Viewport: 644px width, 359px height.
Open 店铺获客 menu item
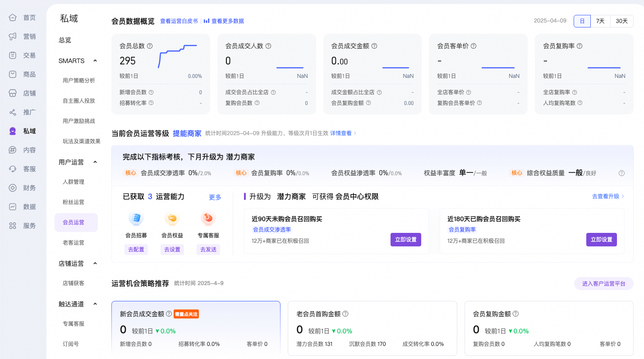tap(74, 283)
